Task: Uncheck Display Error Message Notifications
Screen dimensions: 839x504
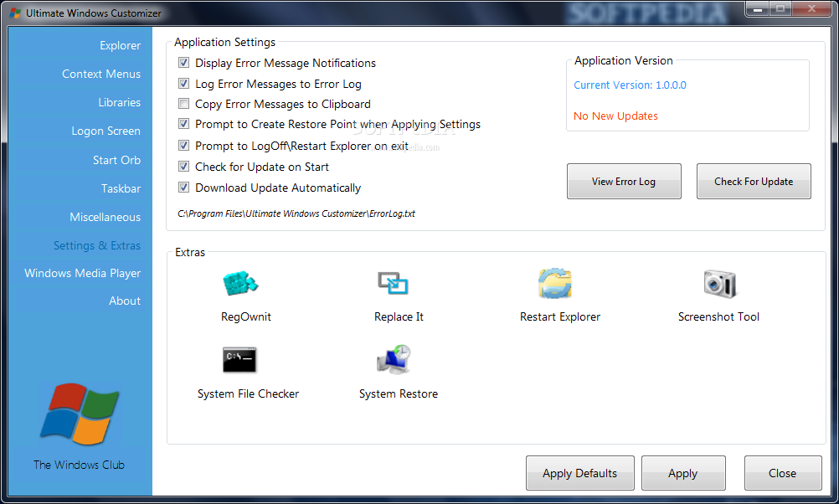Action: (x=183, y=63)
